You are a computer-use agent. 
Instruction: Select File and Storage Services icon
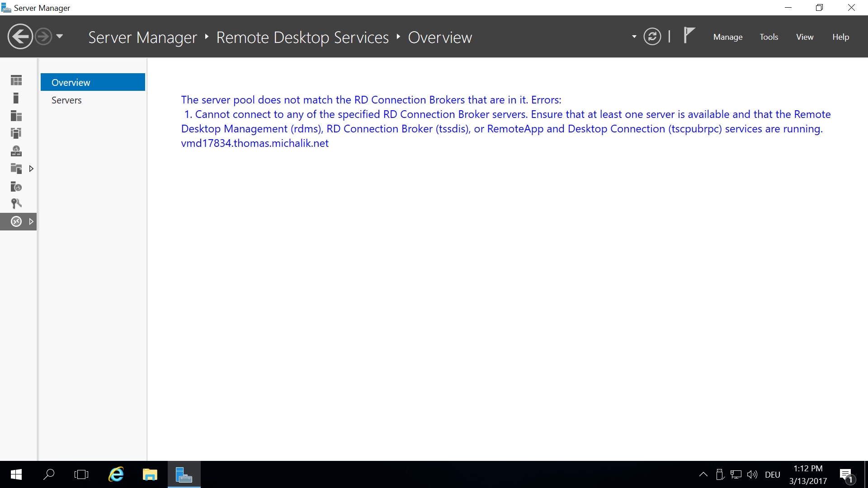(x=16, y=169)
